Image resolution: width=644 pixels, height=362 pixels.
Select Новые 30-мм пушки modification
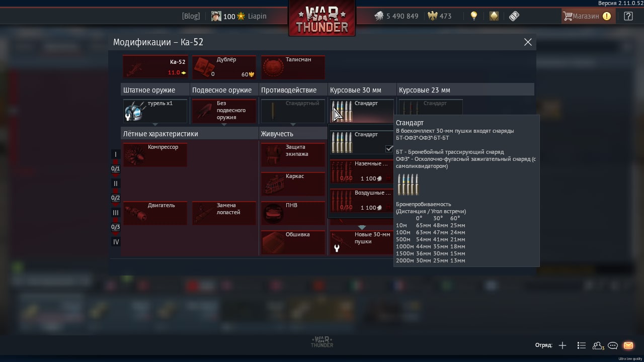pos(362,242)
